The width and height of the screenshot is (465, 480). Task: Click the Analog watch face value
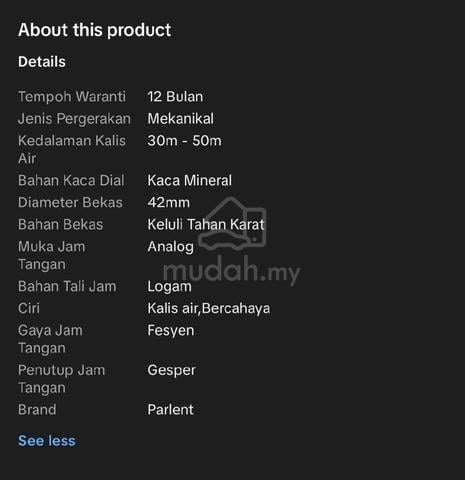[171, 247]
